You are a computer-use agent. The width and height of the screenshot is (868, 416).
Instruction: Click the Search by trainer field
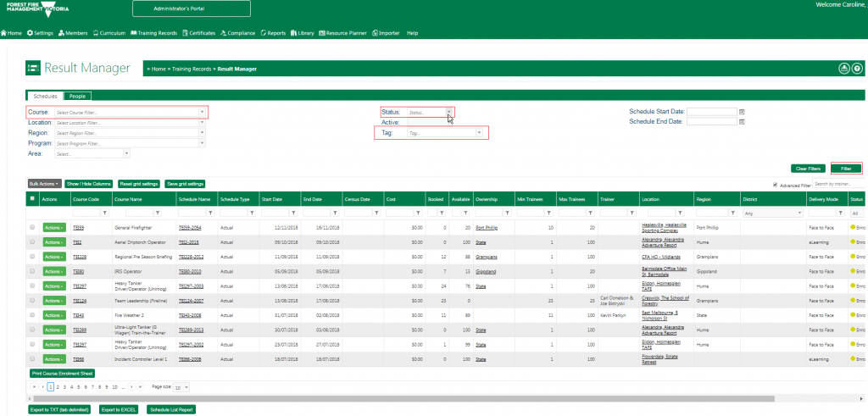[838, 184]
